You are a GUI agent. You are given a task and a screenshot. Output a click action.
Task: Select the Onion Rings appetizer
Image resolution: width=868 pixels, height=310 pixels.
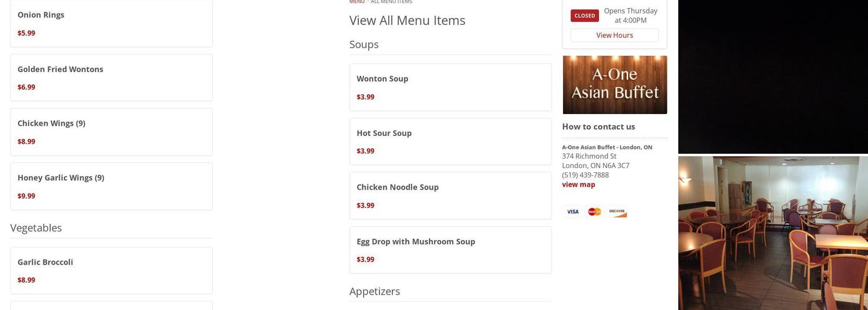click(111, 24)
